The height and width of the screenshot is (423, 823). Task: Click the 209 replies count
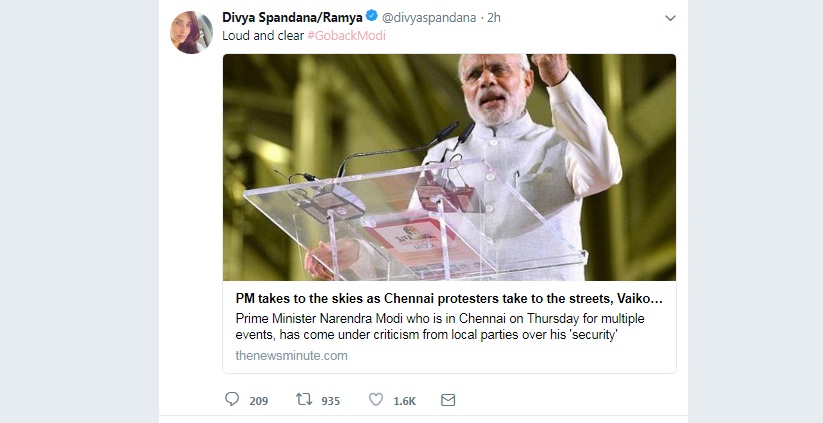[259, 401]
